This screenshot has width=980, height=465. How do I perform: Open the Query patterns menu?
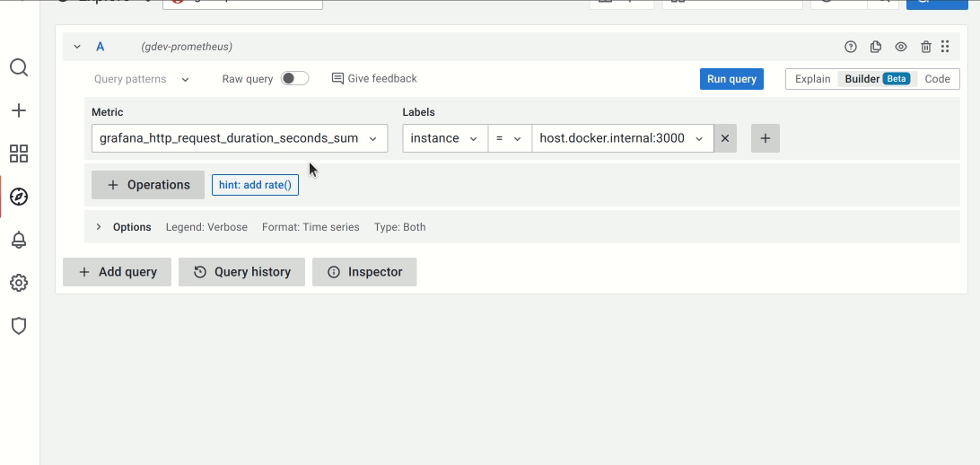pos(142,79)
